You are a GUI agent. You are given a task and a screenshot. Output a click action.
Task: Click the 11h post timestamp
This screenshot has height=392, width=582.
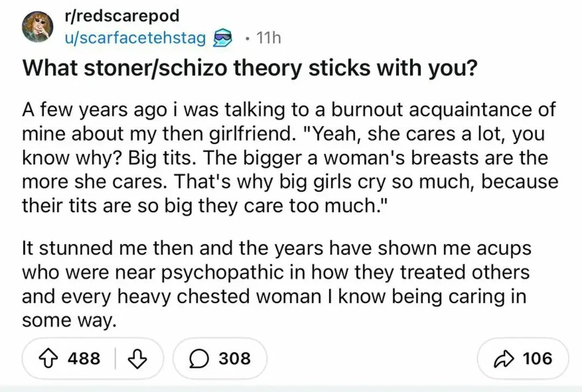tap(268, 38)
